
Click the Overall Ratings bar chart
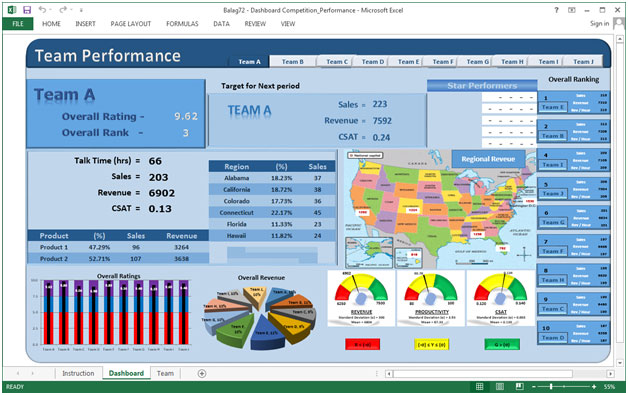tap(111, 312)
